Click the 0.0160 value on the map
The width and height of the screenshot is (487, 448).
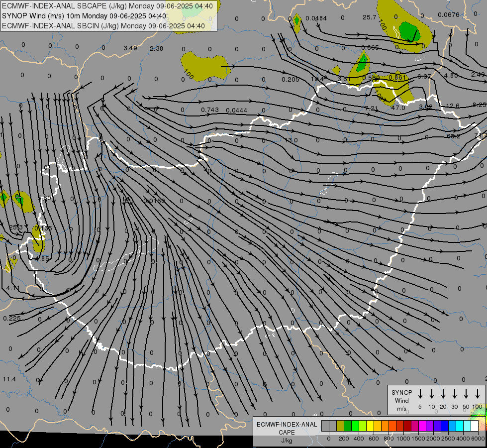click(154, 201)
